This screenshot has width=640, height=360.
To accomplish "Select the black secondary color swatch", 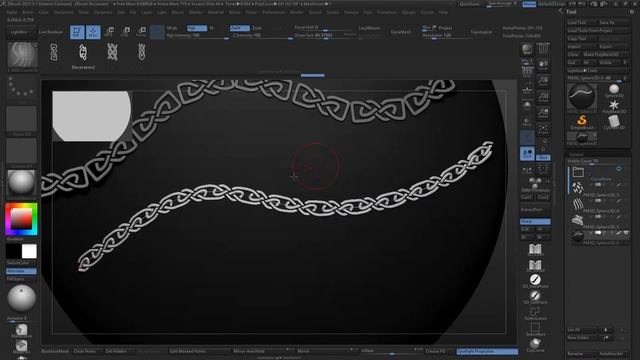I will click(13, 251).
